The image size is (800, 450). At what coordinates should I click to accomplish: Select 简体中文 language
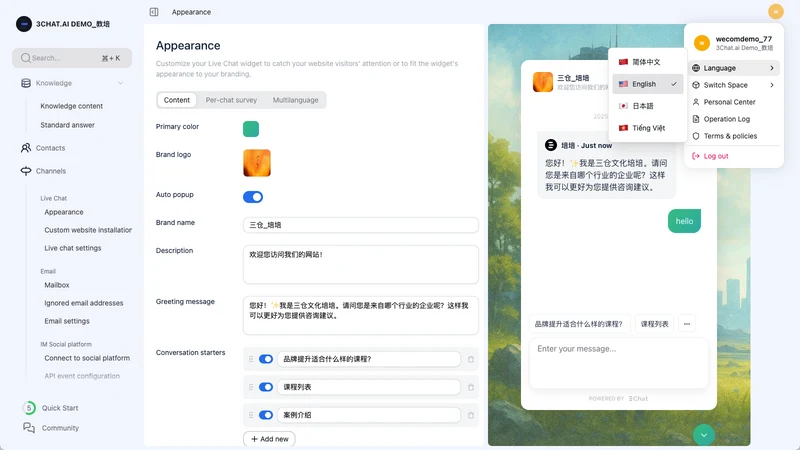click(x=647, y=62)
